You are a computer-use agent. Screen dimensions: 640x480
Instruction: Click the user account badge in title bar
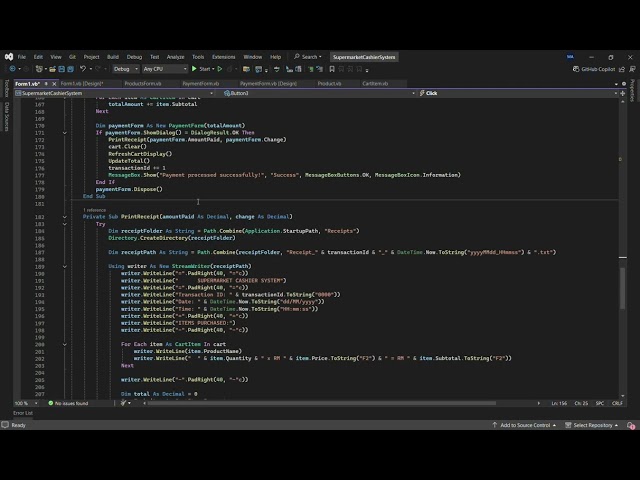click(570, 57)
